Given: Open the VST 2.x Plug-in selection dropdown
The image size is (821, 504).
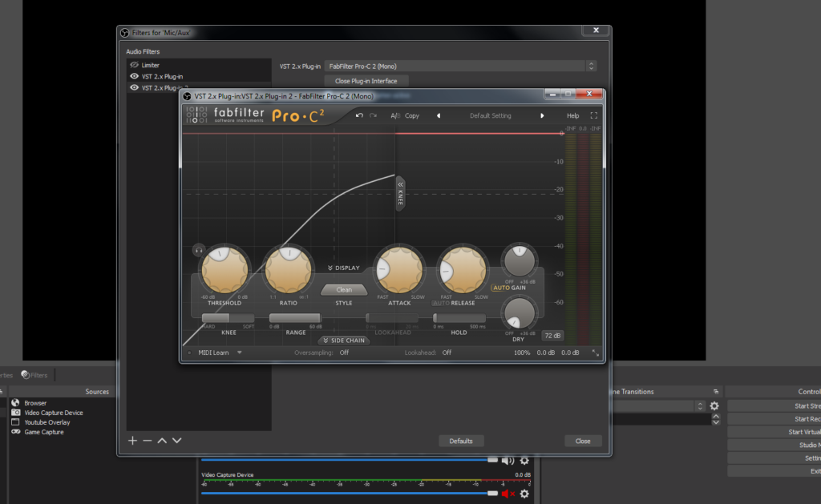Looking at the screenshot, I should click(460, 66).
